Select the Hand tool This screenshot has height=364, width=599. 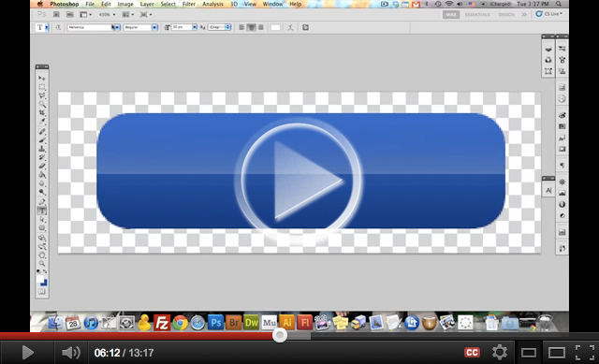pyautogui.click(x=41, y=255)
